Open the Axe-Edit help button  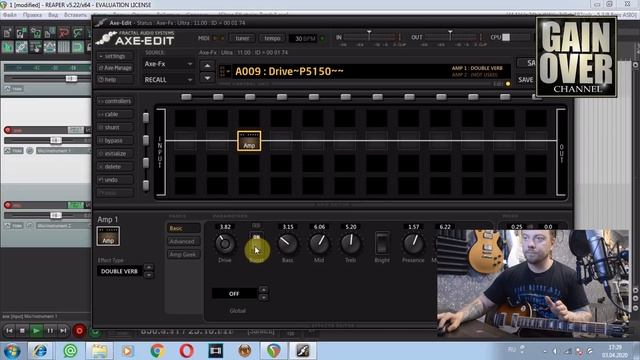(x=115, y=80)
